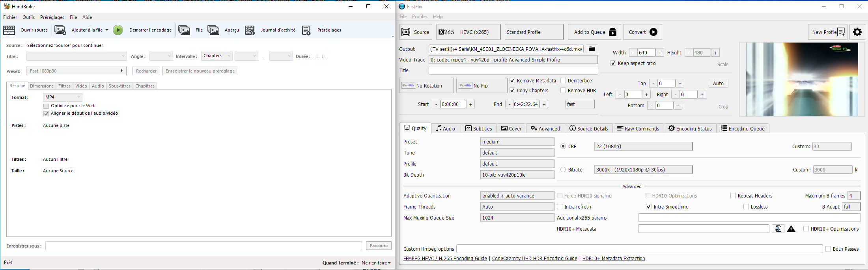Viewport: 868px width, 270px height.
Task: Open HandBrake Preset Fast 1080p30 selector
Action: coord(76,71)
